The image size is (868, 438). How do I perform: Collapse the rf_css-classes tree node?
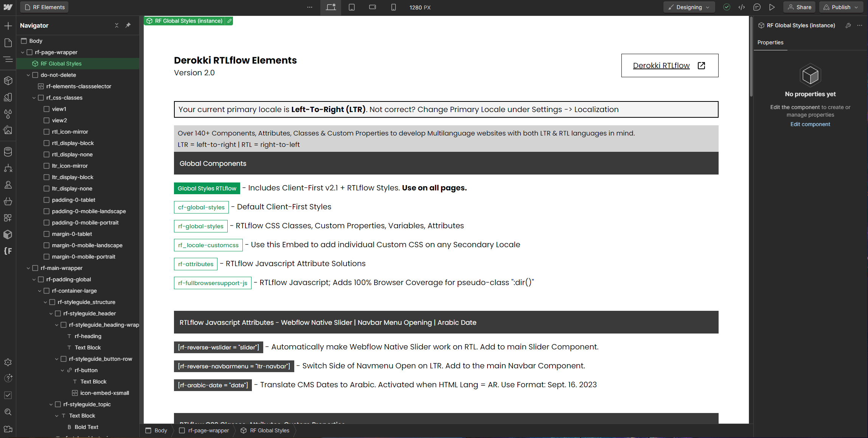pyautogui.click(x=34, y=98)
